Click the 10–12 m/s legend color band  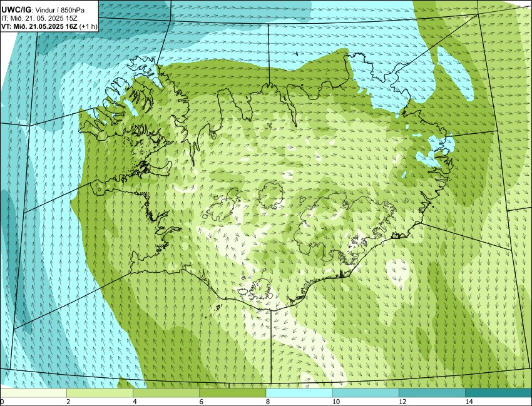(x=366, y=393)
